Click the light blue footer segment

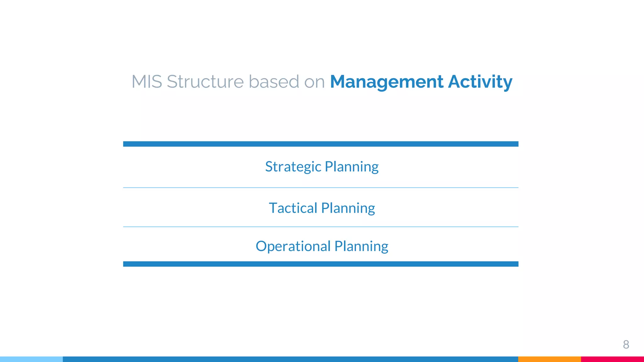(x=31, y=359)
